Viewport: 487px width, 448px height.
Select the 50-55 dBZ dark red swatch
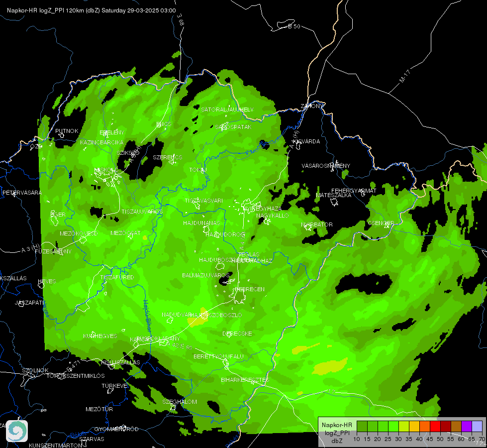446,427
